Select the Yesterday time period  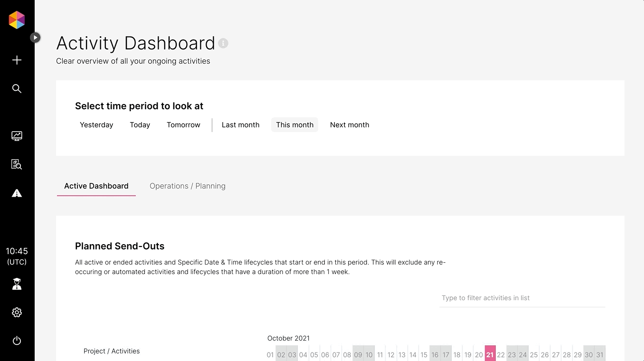coord(96,125)
